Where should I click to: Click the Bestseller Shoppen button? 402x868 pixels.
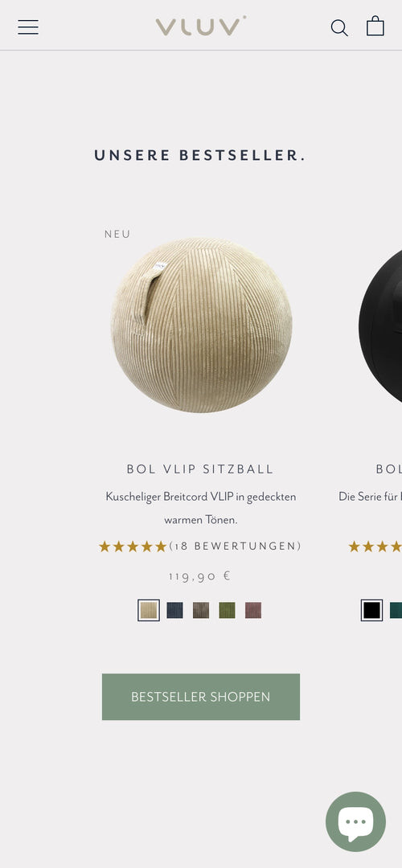(201, 697)
